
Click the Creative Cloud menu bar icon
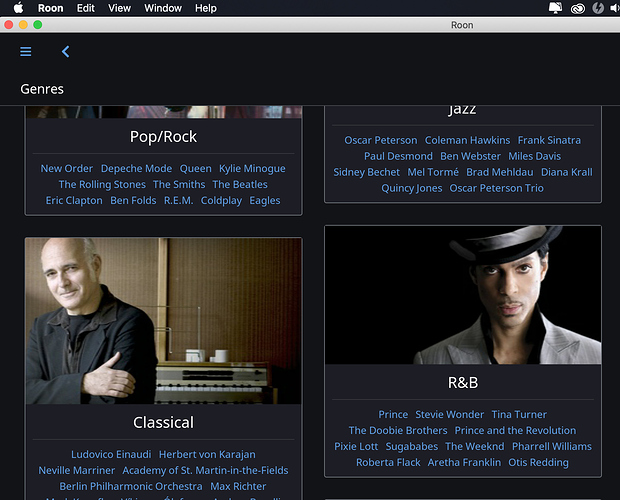coord(578,8)
